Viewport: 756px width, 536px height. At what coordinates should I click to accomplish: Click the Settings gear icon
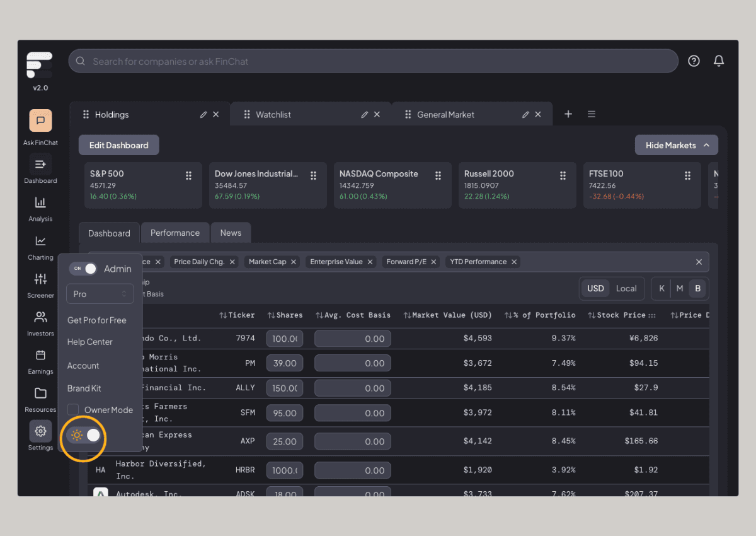(x=40, y=431)
